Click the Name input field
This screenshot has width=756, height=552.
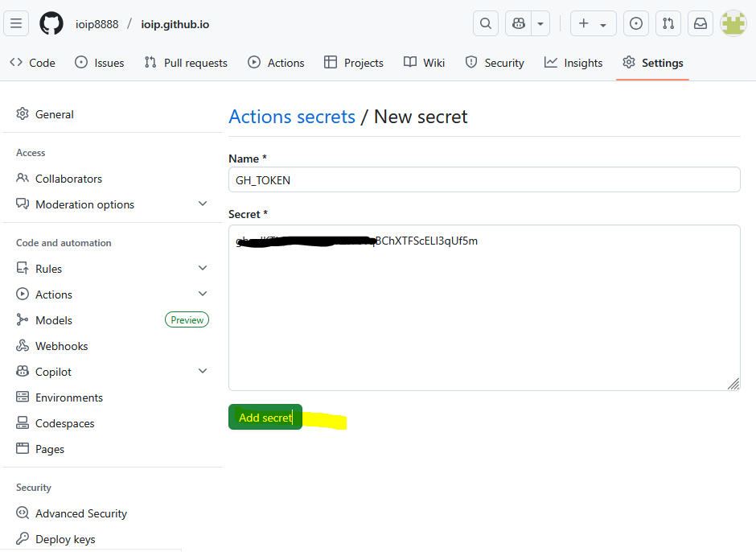point(484,180)
